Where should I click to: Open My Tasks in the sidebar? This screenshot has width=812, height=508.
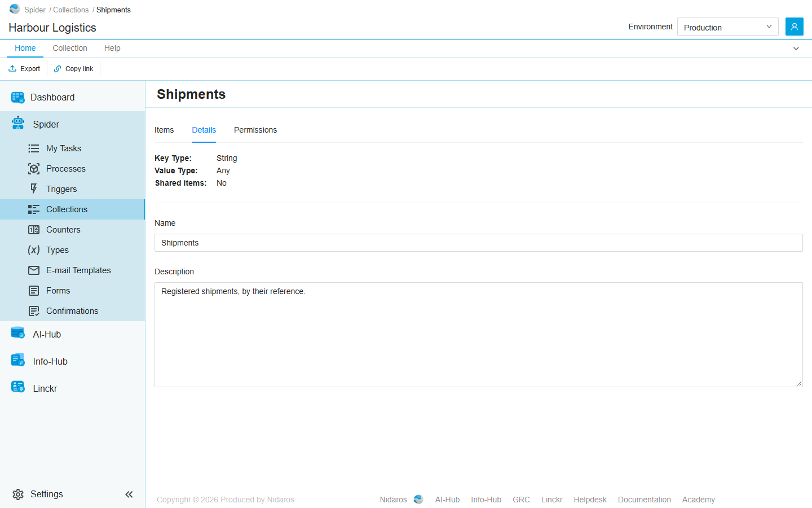(x=72, y=148)
